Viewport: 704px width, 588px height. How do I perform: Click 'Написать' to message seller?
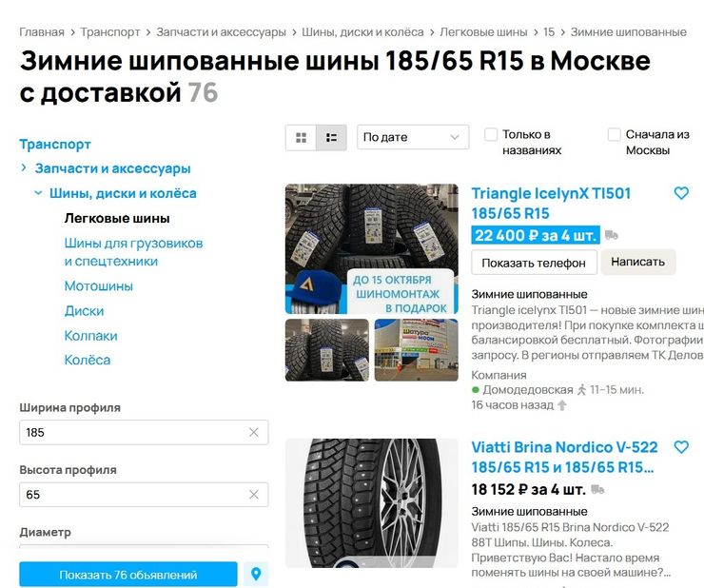pos(637,262)
